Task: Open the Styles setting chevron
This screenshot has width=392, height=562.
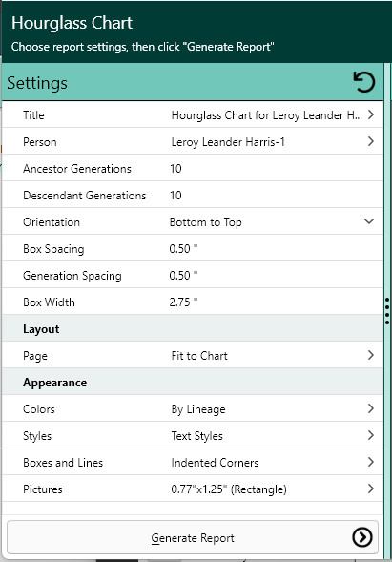Action: (371, 435)
